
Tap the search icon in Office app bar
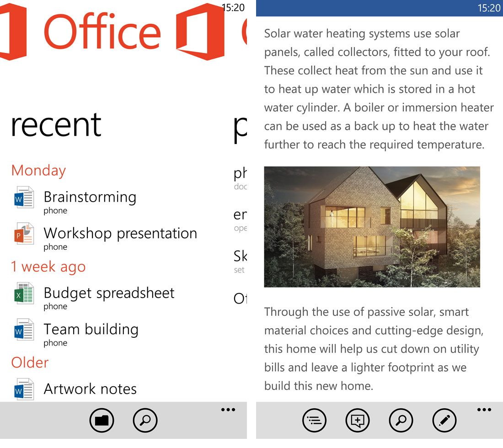[x=145, y=420]
